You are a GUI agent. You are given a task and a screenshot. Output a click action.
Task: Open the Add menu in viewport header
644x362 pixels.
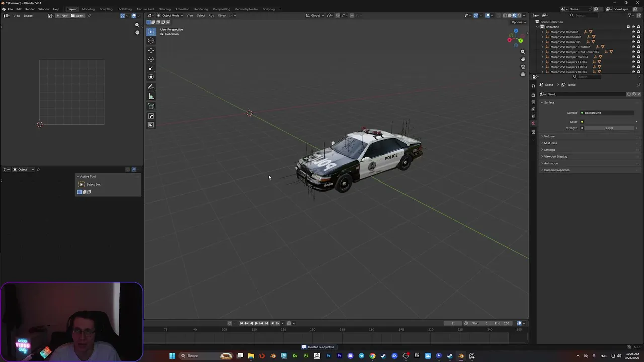click(211, 15)
